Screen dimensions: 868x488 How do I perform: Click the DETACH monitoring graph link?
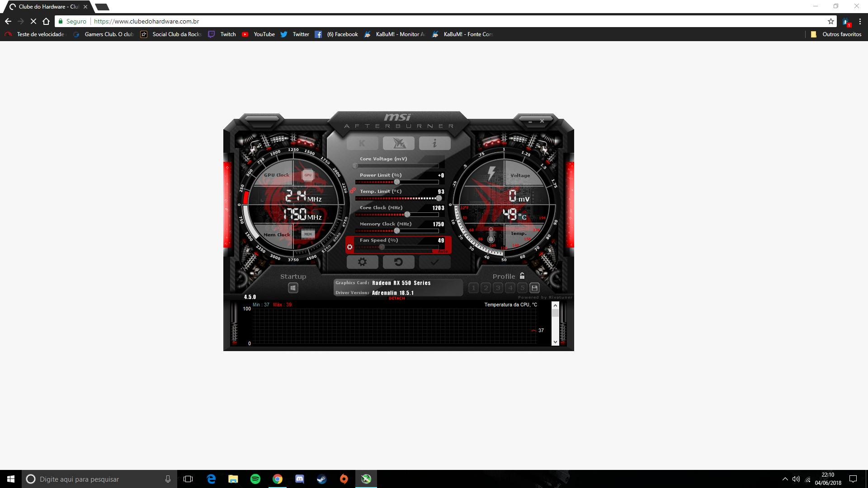[x=397, y=298]
